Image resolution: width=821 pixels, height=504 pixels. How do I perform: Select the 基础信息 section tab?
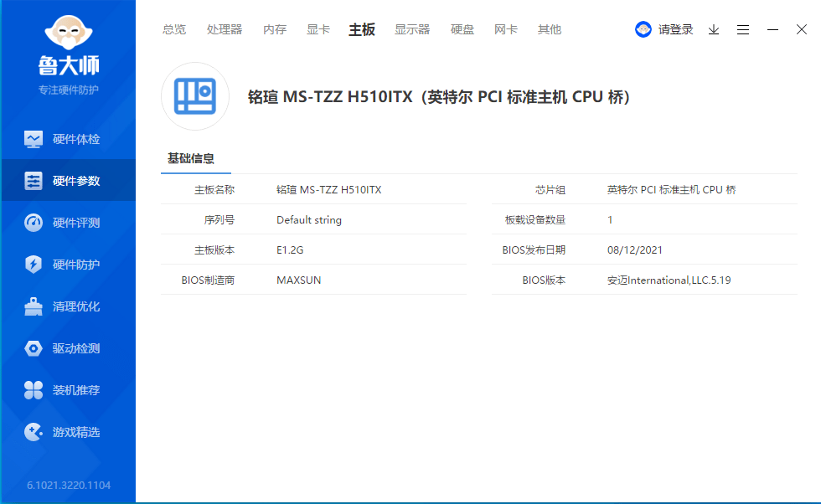click(191, 158)
